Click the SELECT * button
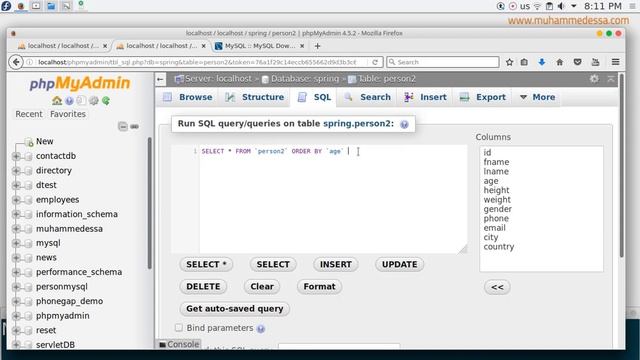This screenshot has height=360, width=640. coord(206,264)
